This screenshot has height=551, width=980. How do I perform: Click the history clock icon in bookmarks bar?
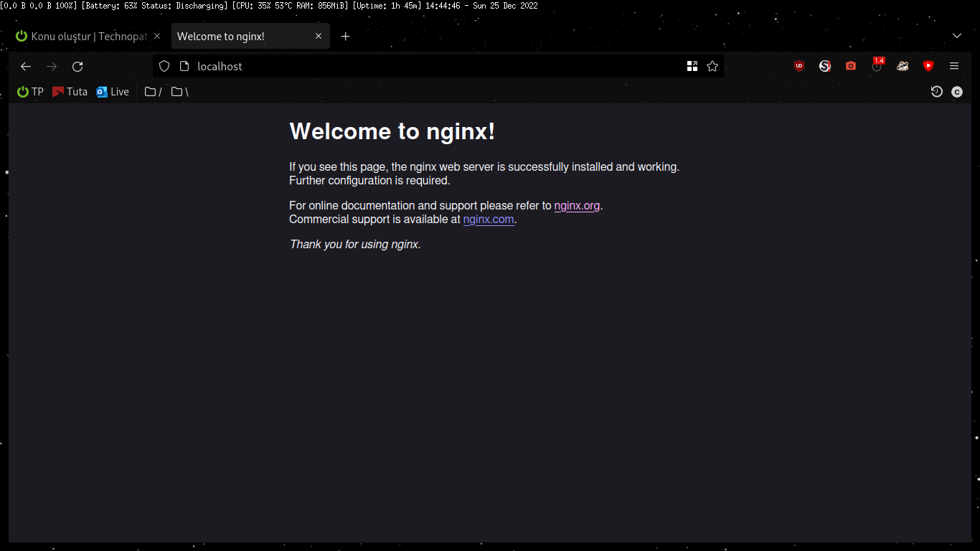click(x=936, y=92)
